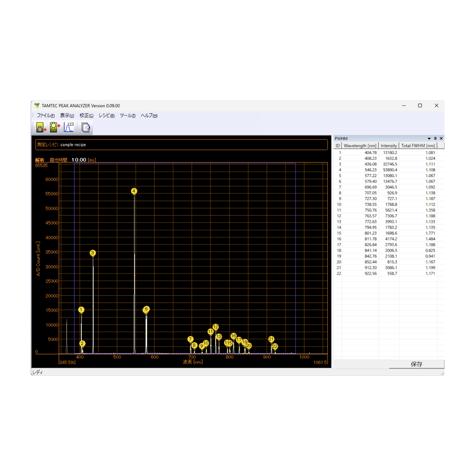The width and height of the screenshot is (476, 476).
Task: Select wavelength cell 579.40
Action: (x=370, y=181)
